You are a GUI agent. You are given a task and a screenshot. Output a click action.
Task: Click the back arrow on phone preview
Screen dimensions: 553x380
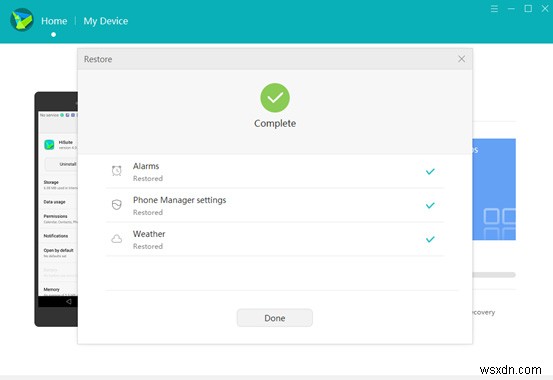[68, 301]
